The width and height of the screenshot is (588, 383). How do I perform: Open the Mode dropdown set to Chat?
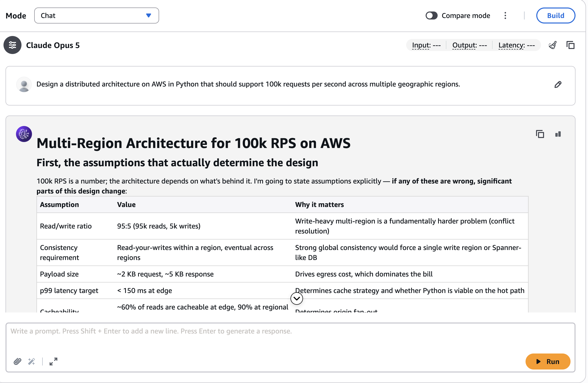pyautogui.click(x=96, y=15)
